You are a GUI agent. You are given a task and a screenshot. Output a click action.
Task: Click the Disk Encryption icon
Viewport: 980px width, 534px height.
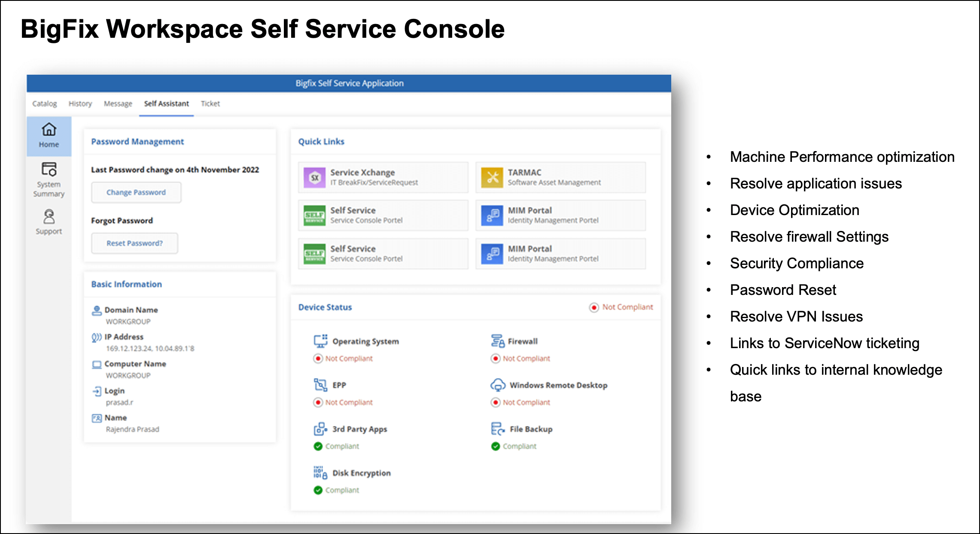pos(320,473)
